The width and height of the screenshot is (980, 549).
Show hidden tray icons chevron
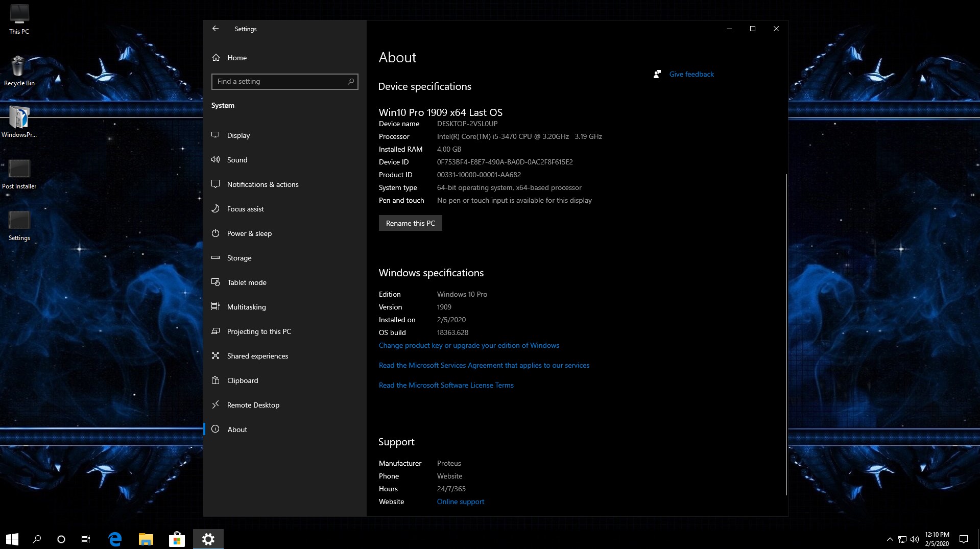890,539
